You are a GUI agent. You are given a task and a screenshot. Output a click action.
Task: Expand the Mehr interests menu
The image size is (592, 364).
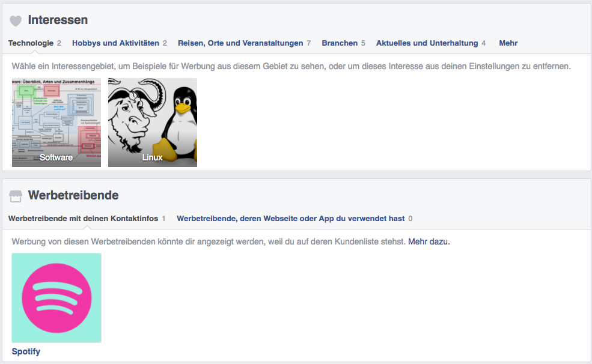coord(508,43)
